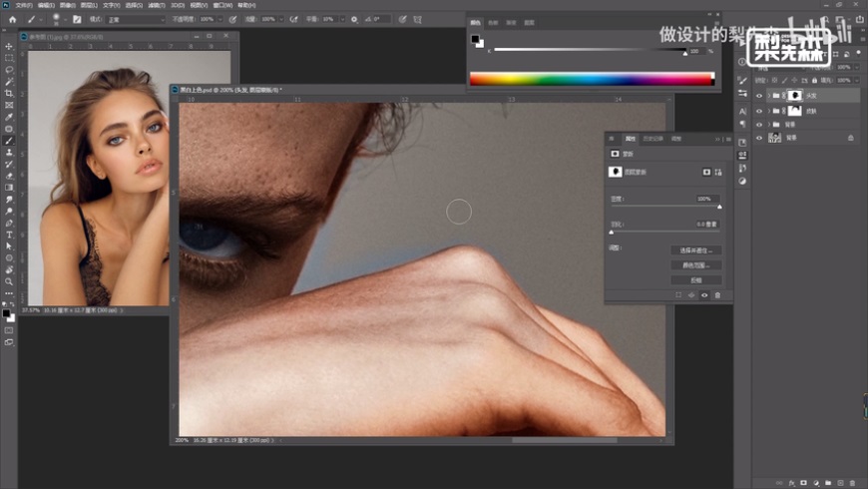Click the 选择并遮住 (Select and Mask) button
The image size is (868, 489).
[695, 250]
